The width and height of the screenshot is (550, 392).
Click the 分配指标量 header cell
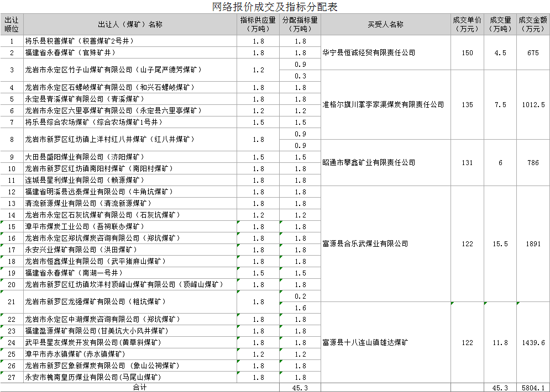tap(300, 24)
